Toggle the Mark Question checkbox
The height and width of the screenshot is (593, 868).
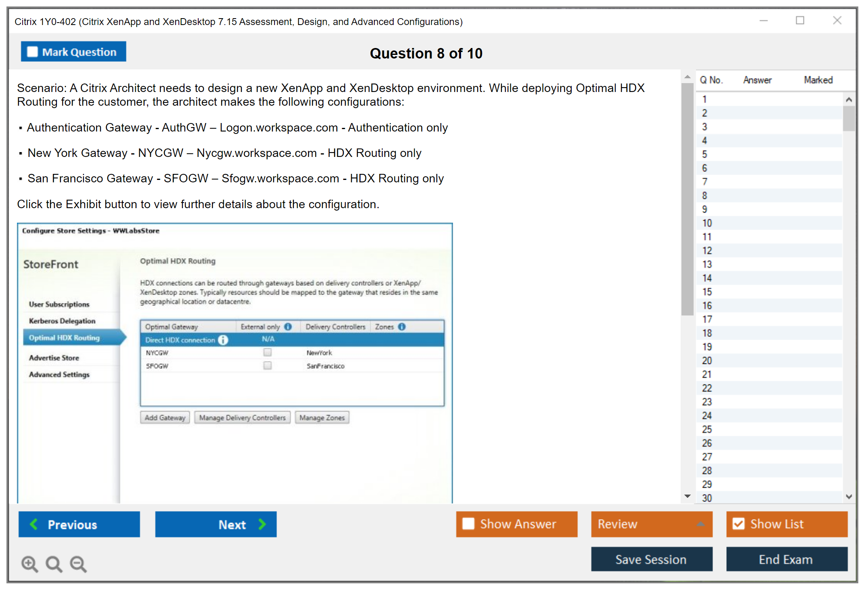pos(32,52)
